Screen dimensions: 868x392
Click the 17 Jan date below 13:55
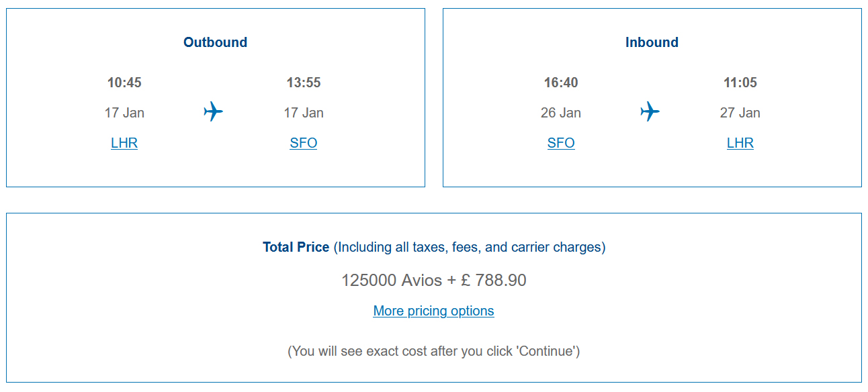tap(304, 113)
